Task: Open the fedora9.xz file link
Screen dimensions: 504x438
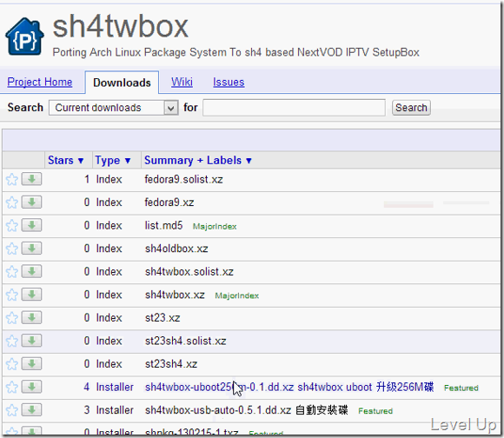Action: pyautogui.click(x=169, y=202)
